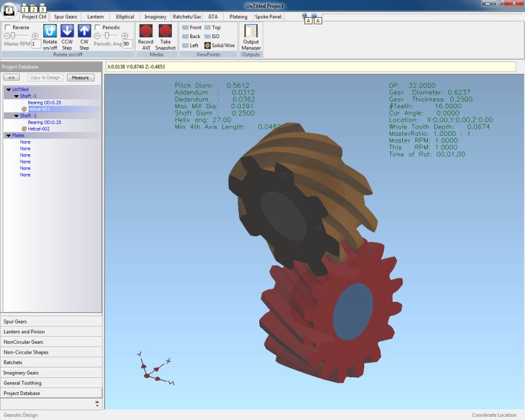This screenshot has width=525, height=420.
Task: Start Record AVI with red button
Action: 146,31
